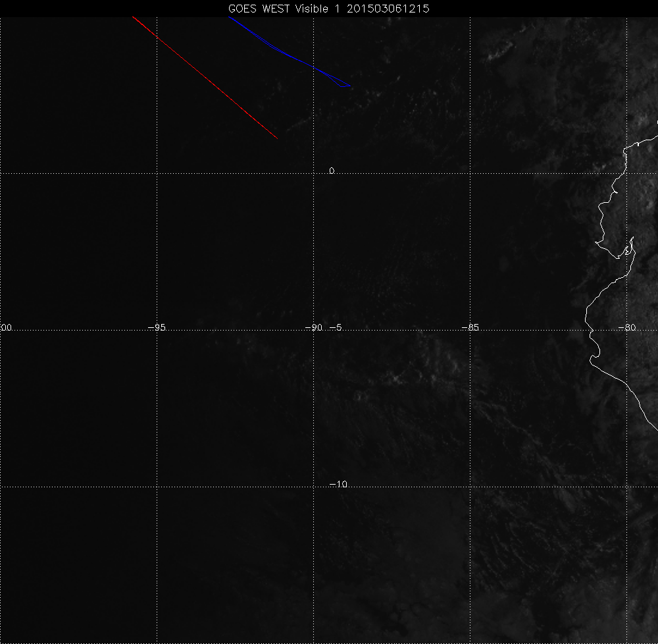Click grid intersection of 0 latitude and -85 longitude

pos(470,173)
